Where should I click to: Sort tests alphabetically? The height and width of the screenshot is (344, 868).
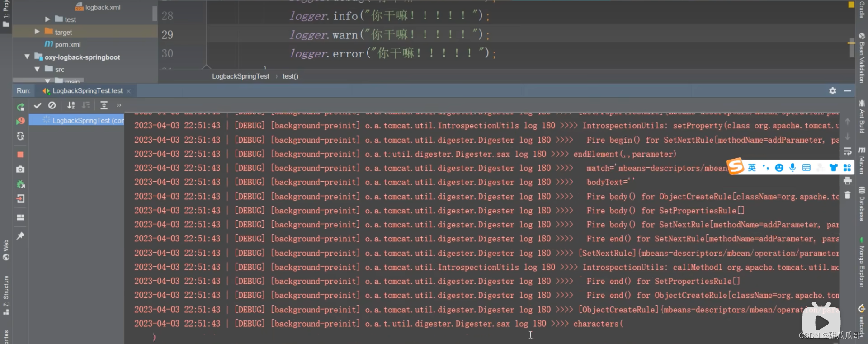click(x=71, y=105)
